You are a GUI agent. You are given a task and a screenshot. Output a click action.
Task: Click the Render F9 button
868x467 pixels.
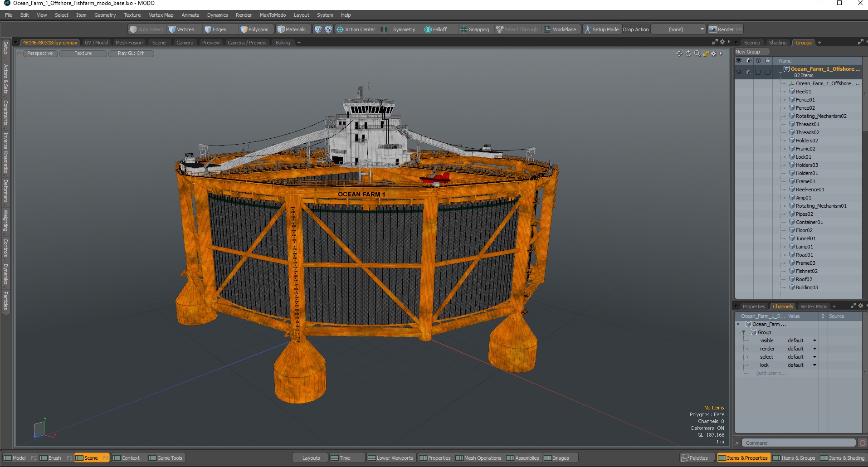(726, 29)
